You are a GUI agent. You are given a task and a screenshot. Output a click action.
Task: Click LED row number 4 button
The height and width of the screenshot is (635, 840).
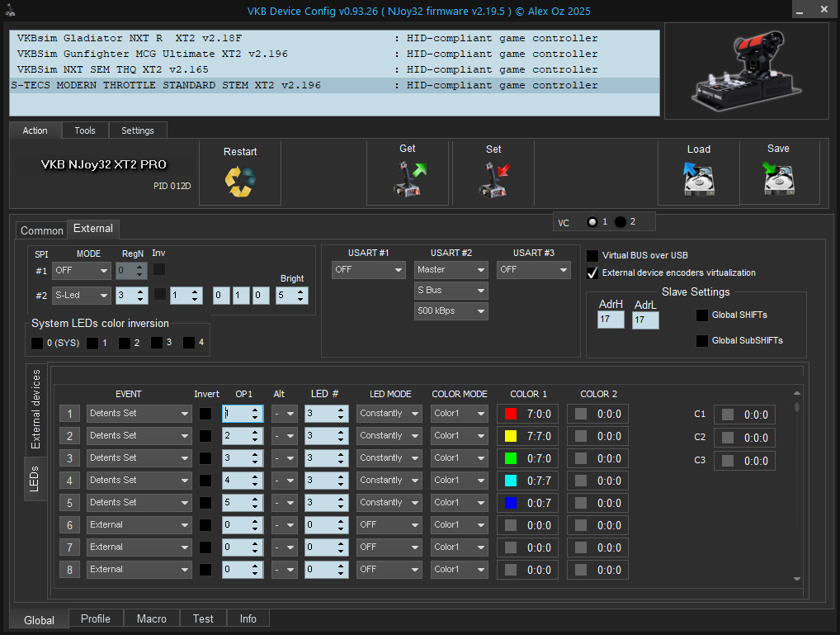click(x=69, y=481)
